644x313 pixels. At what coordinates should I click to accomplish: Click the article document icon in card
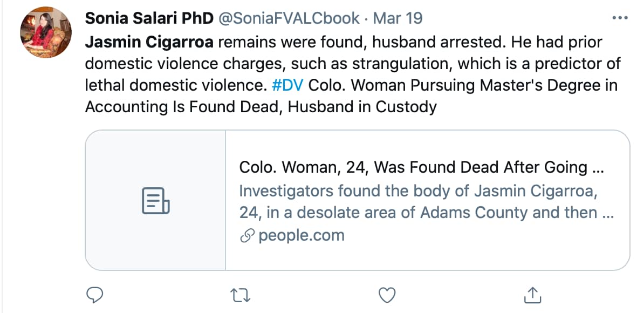[x=155, y=200]
